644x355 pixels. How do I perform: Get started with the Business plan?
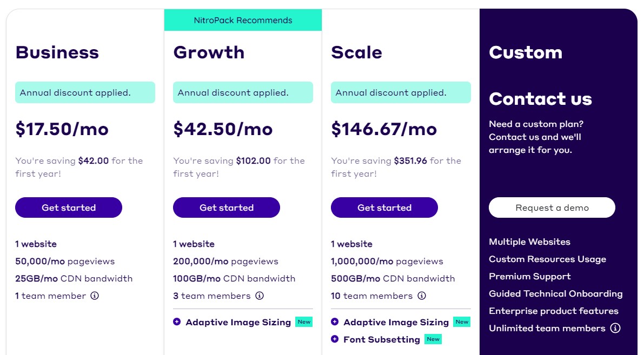[x=69, y=207]
